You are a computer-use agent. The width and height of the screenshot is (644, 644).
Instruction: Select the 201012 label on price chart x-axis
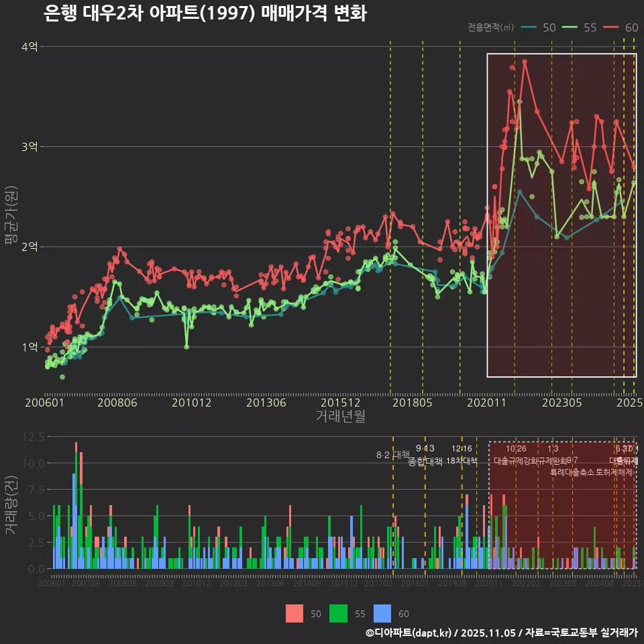191,402
